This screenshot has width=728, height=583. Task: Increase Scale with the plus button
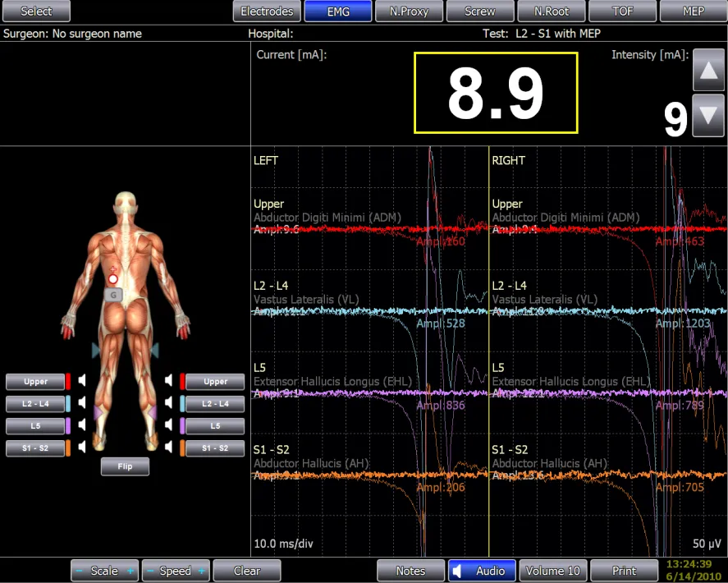[x=130, y=571]
